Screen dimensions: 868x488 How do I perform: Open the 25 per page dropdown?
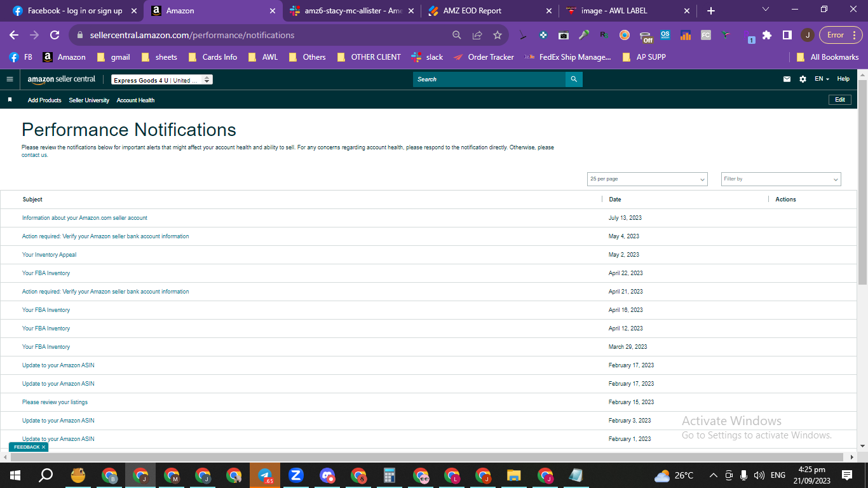click(647, 179)
